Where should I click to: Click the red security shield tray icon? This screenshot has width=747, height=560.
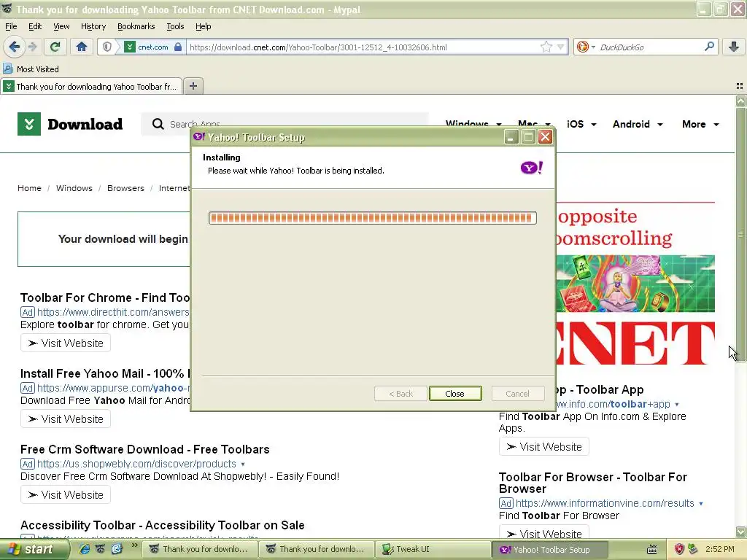click(679, 550)
